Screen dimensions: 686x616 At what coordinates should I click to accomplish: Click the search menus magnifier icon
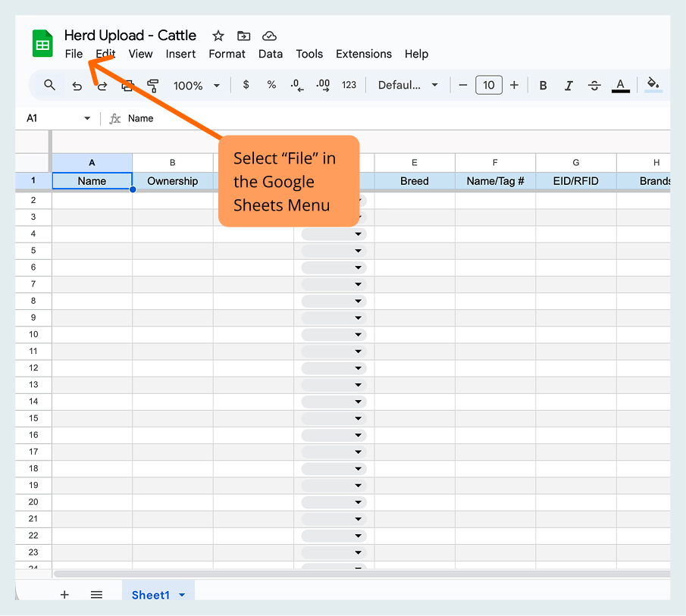tap(50, 85)
